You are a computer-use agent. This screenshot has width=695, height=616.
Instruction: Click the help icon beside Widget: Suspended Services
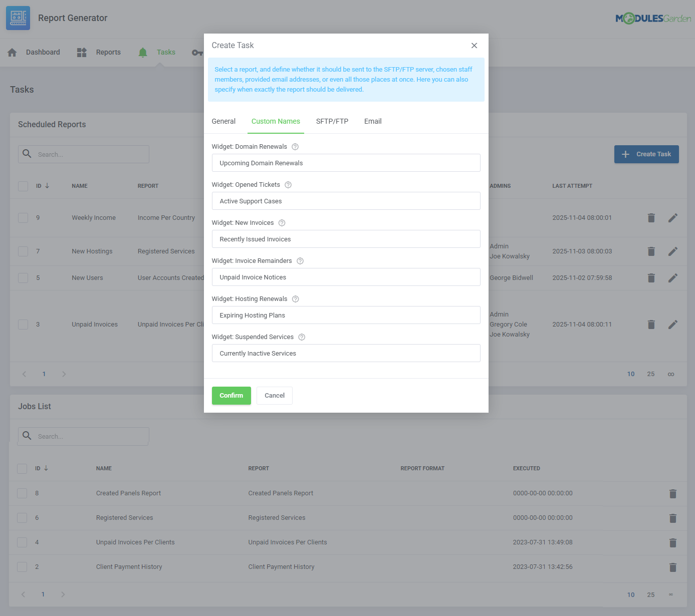(x=302, y=337)
